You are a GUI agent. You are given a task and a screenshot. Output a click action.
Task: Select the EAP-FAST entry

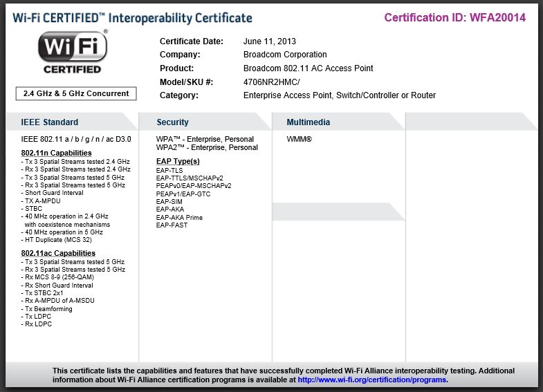point(172,225)
